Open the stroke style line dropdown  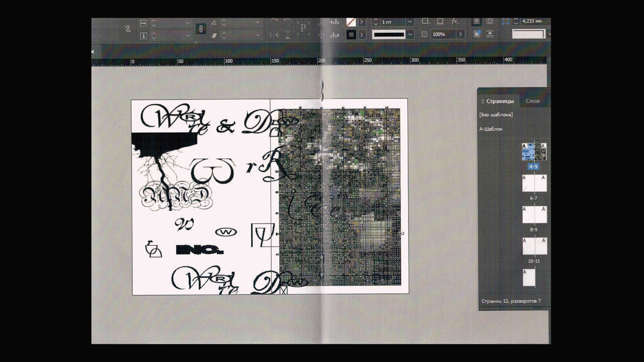coord(410,35)
